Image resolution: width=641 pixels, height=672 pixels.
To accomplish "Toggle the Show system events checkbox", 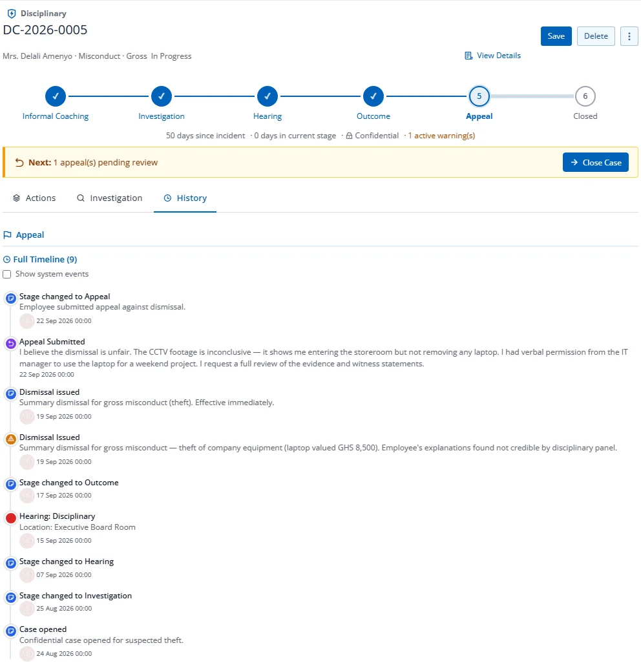I will pos(7,274).
